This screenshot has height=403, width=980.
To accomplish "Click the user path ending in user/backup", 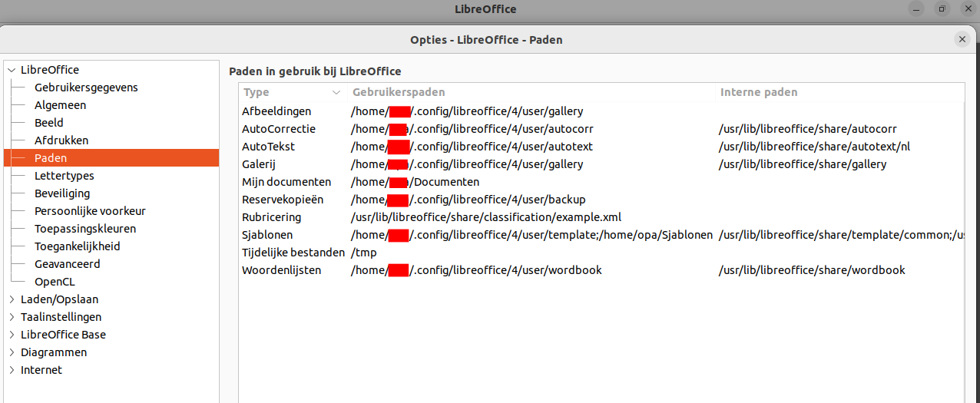I will point(468,200).
